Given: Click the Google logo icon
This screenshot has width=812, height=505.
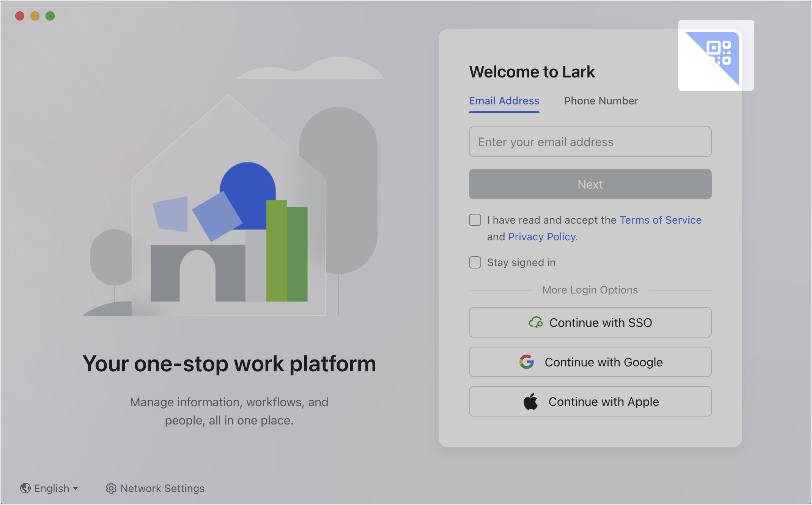Looking at the screenshot, I should pos(527,362).
